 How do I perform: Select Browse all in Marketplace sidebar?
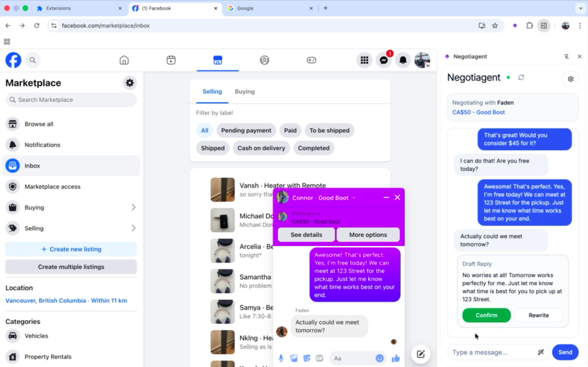[71, 124]
